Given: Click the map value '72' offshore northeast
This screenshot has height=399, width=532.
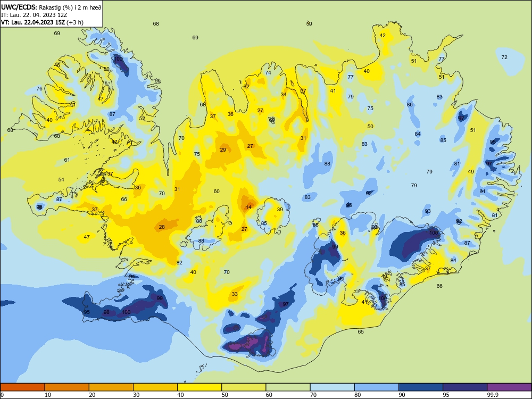Looking at the screenshot, I should (504, 57).
